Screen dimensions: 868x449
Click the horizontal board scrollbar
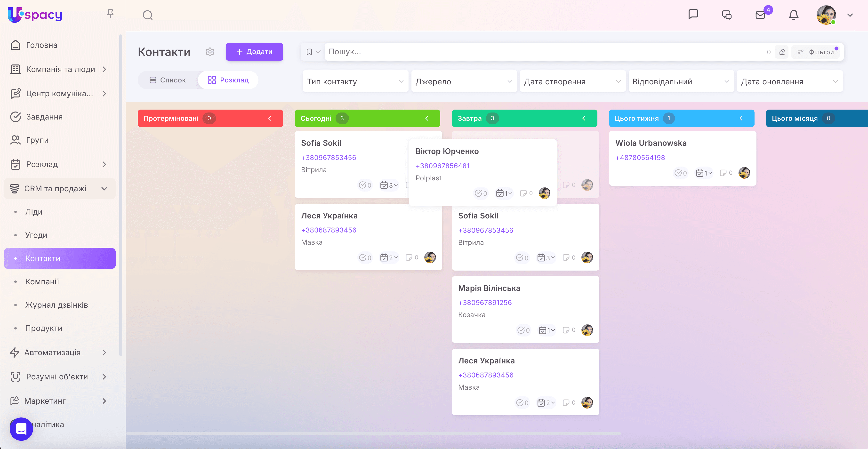[374, 433]
